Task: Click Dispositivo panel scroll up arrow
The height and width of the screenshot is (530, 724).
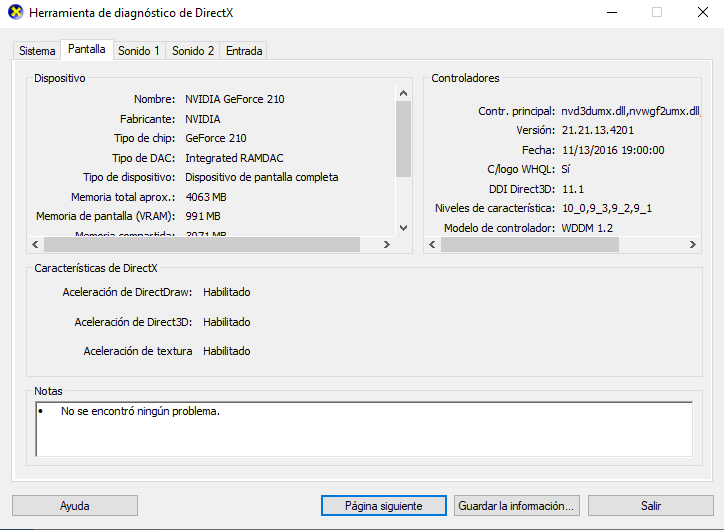Action: pyautogui.click(x=404, y=93)
